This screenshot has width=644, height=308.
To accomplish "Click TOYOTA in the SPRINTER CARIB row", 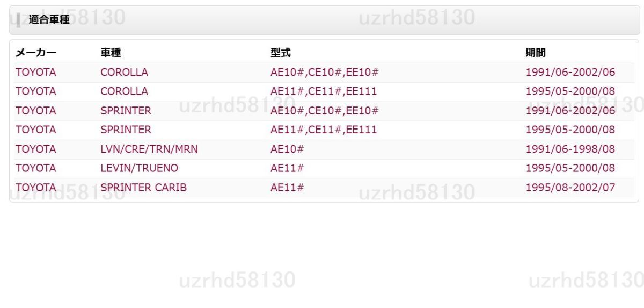I will [35, 188].
